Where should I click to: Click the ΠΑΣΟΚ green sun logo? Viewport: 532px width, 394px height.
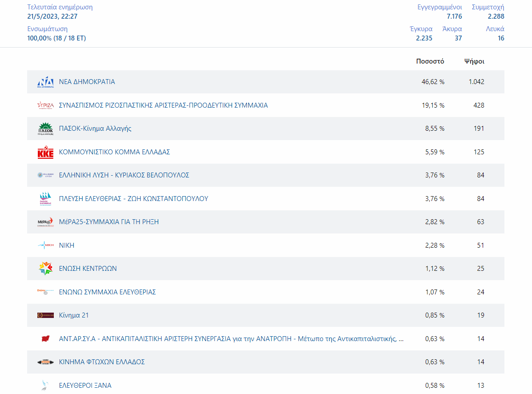tap(45, 129)
